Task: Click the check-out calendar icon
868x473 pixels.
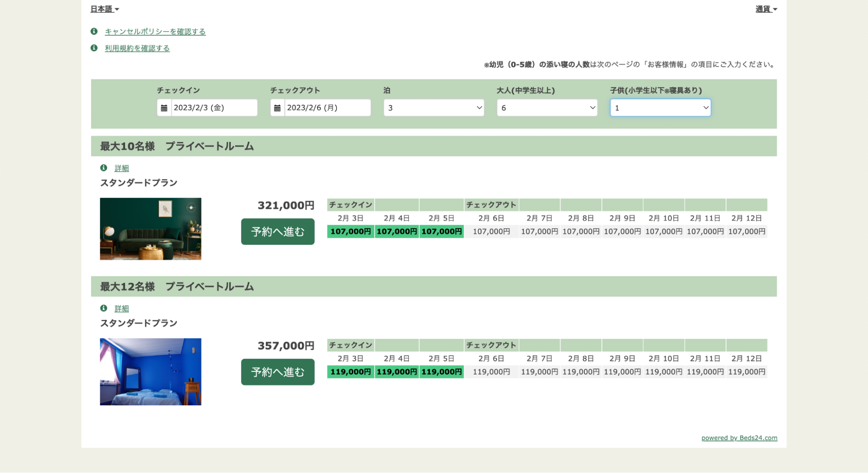Action: [277, 108]
